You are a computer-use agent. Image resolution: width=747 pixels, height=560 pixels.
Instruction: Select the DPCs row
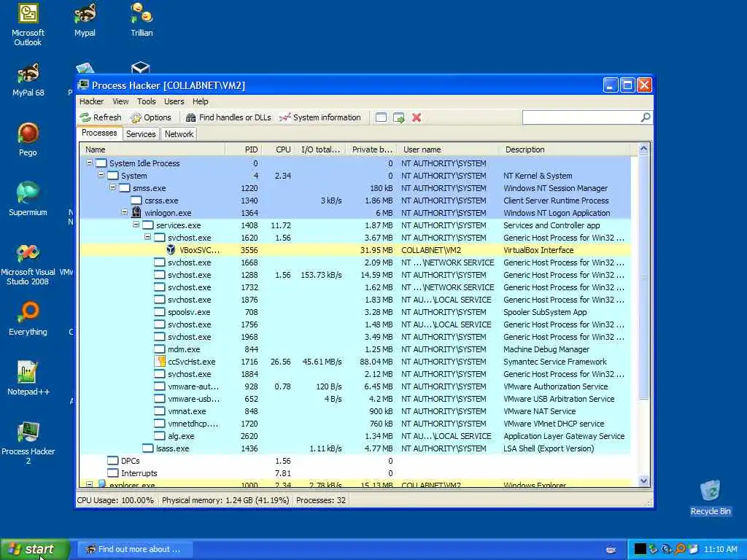click(355, 461)
